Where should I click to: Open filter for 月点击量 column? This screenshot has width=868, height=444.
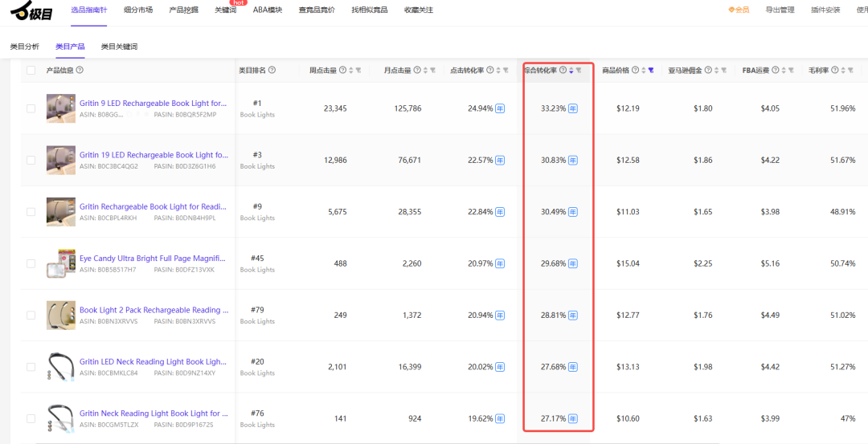432,70
